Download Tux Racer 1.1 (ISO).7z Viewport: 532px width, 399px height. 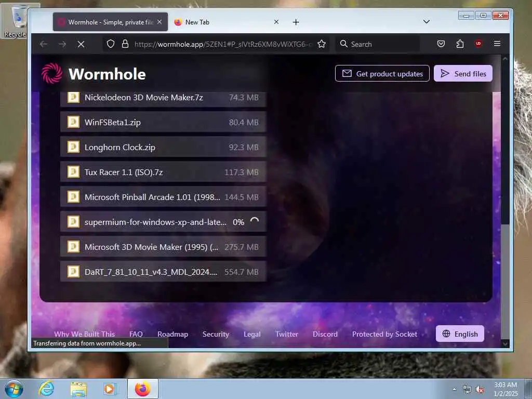click(x=163, y=171)
